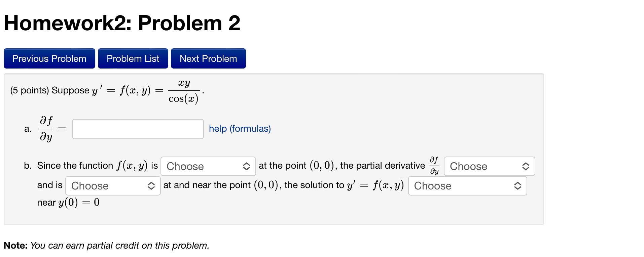Click the chevron on the solution selector
This screenshot has height=257, width=644.
tap(517, 185)
